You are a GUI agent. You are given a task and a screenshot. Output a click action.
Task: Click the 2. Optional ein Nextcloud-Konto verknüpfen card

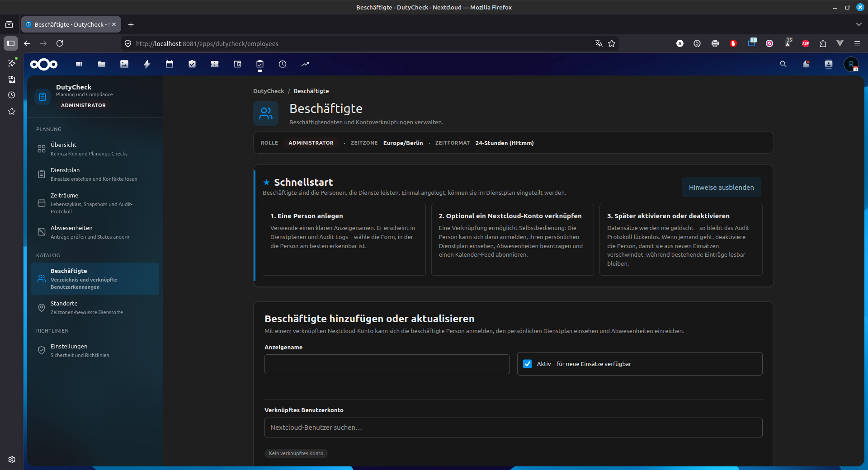point(512,240)
